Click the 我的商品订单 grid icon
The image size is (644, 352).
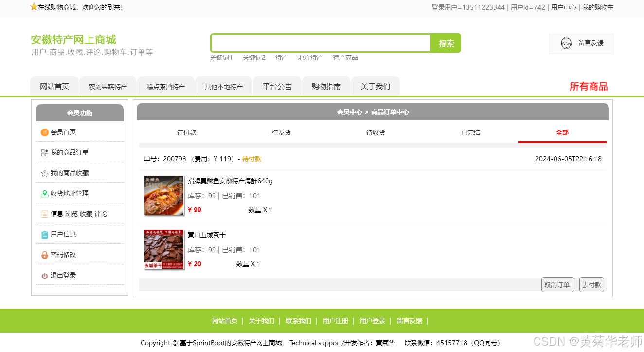click(45, 153)
